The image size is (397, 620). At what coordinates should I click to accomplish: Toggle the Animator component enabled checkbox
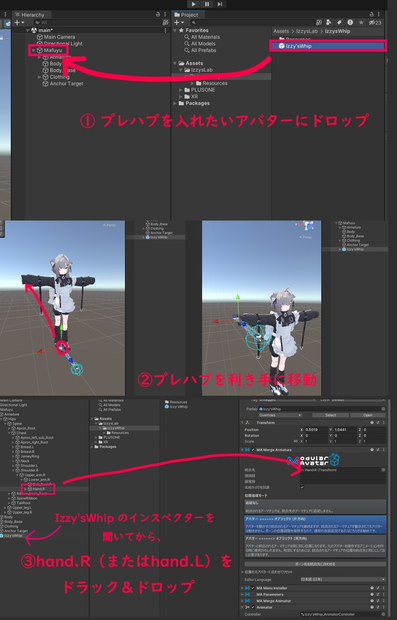tap(253, 607)
